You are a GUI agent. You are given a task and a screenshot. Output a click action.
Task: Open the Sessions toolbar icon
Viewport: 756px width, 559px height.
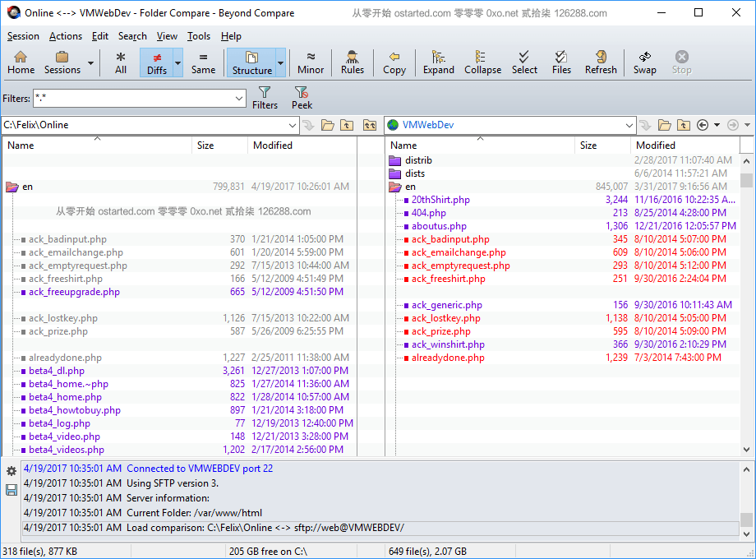tap(62, 62)
